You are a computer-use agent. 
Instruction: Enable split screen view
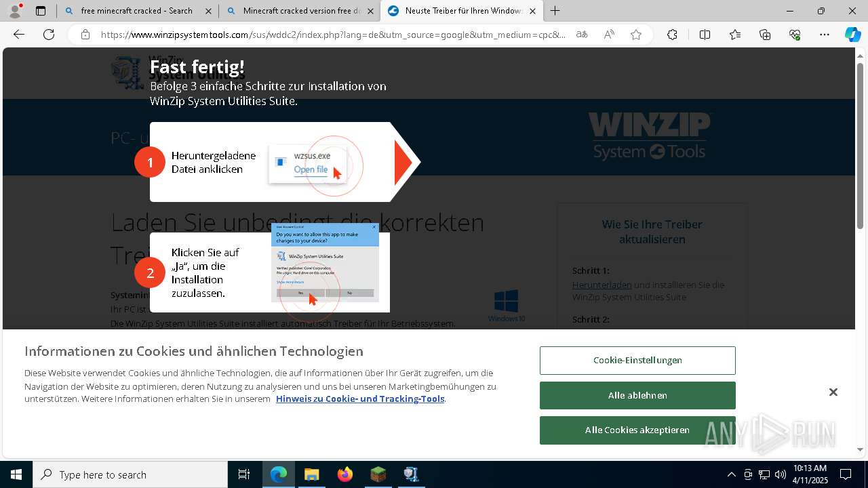[705, 35]
